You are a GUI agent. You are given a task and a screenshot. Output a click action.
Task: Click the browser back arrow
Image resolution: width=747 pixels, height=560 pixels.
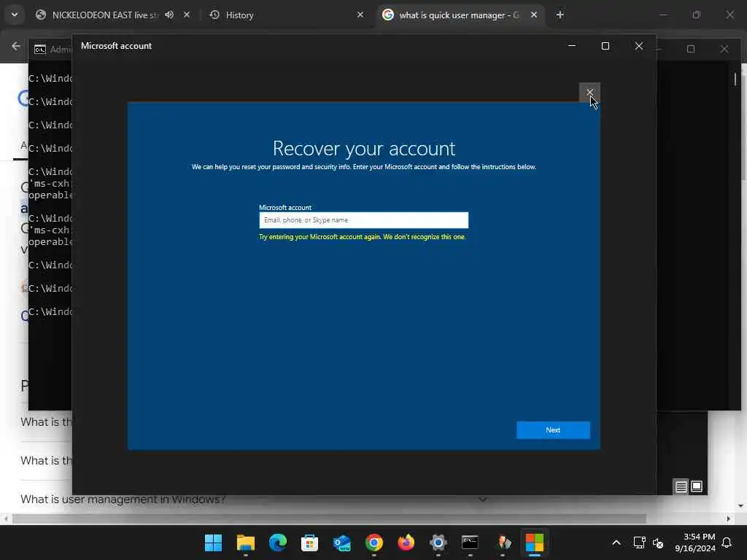(x=16, y=46)
